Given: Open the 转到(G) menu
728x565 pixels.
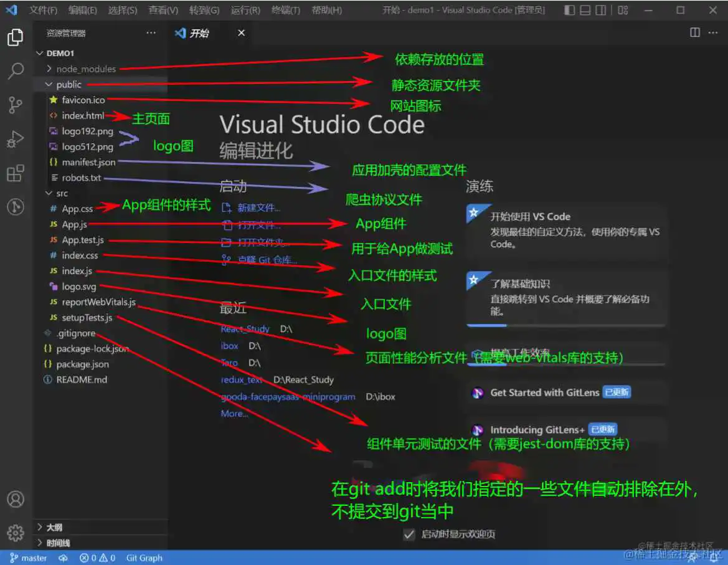Looking at the screenshot, I should pos(204,10).
